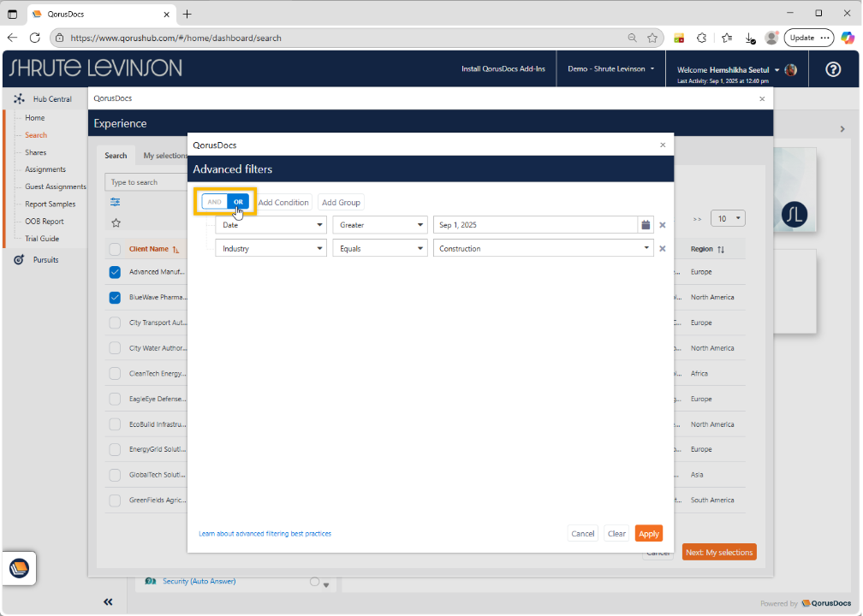The height and width of the screenshot is (616, 863).
Task: Click the filter sliders icon
Action: pos(116,202)
